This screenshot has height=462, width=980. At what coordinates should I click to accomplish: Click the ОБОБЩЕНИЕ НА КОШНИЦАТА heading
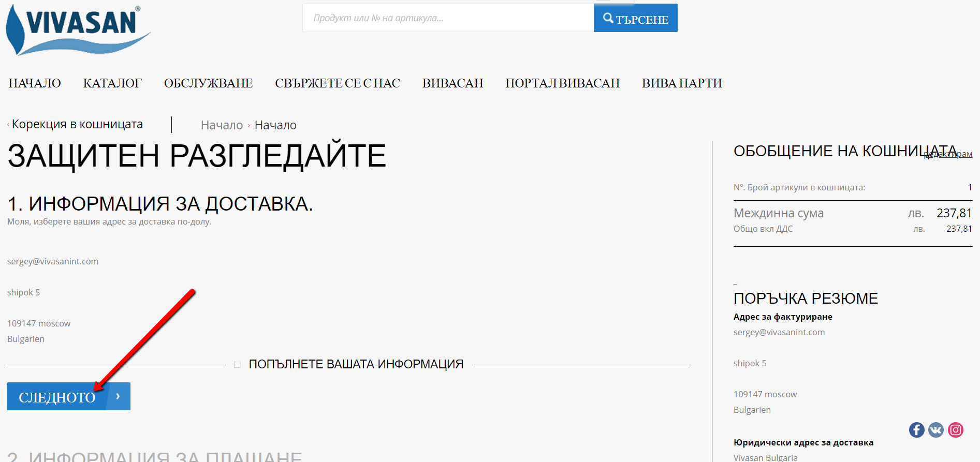pyautogui.click(x=845, y=151)
